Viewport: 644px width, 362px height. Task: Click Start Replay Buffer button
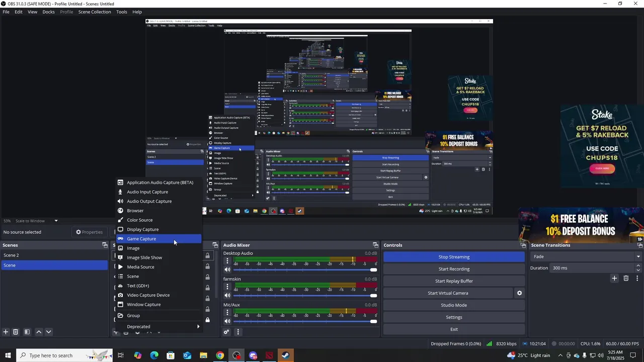[x=454, y=281]
